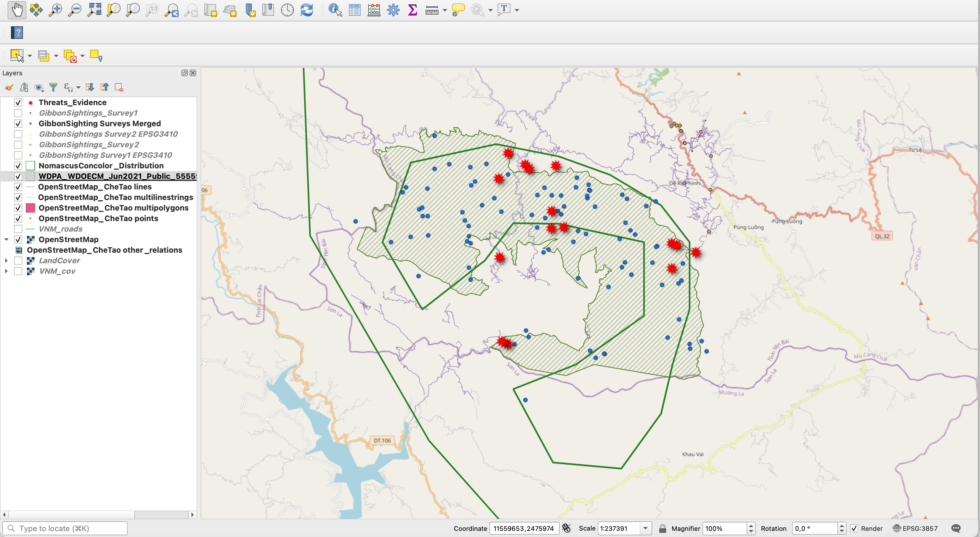Click the Zoom Full extent icon

[94, 10]
